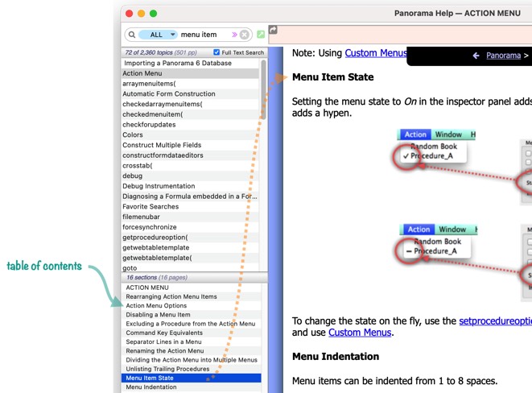Jump to Unlisting Trailing Procedures section
Screen dimensions: 532x393
pyautogui.click(x=192, y=369)
